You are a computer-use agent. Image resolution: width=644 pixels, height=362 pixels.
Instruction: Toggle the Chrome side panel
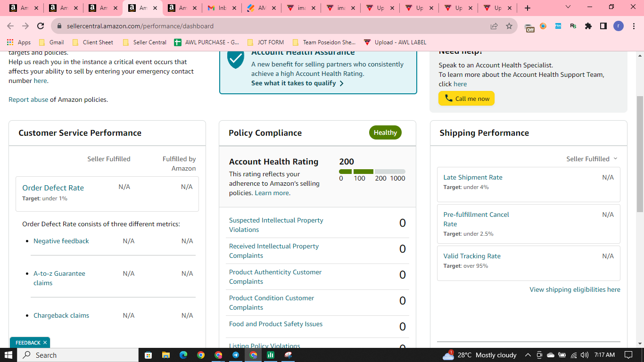603,26
